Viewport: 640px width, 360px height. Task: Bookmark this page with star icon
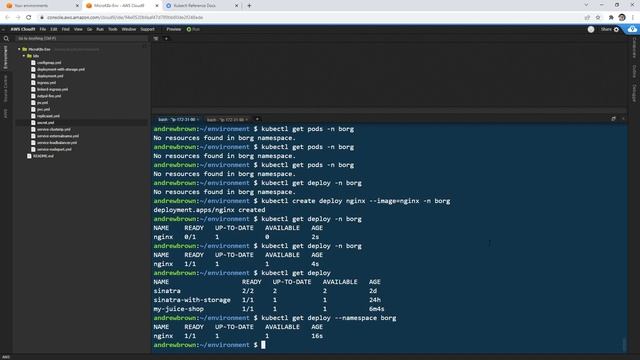tap(598, 18)
